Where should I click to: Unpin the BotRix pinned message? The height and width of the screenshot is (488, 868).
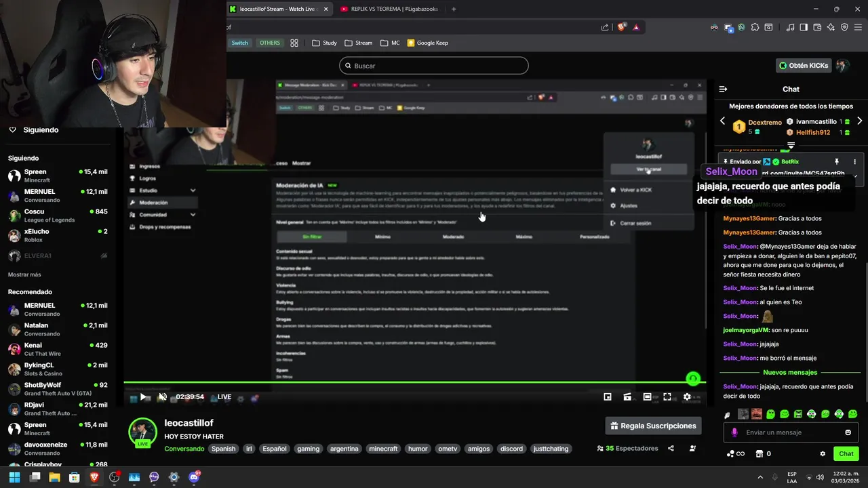point(836,162)
